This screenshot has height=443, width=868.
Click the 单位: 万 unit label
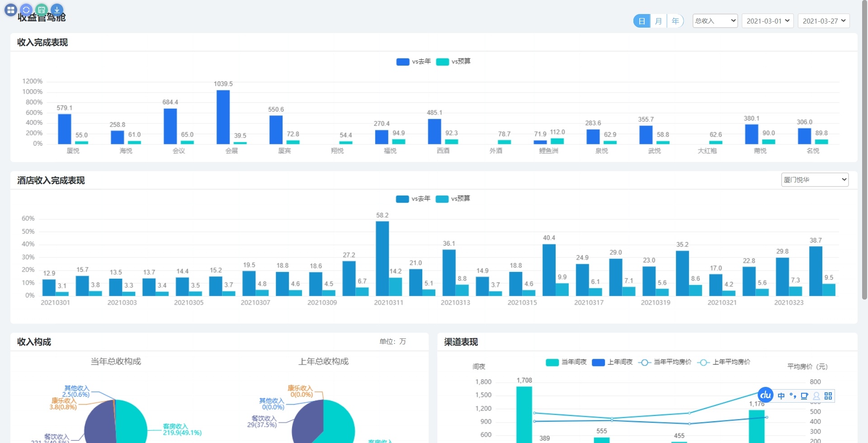[393, 342]
